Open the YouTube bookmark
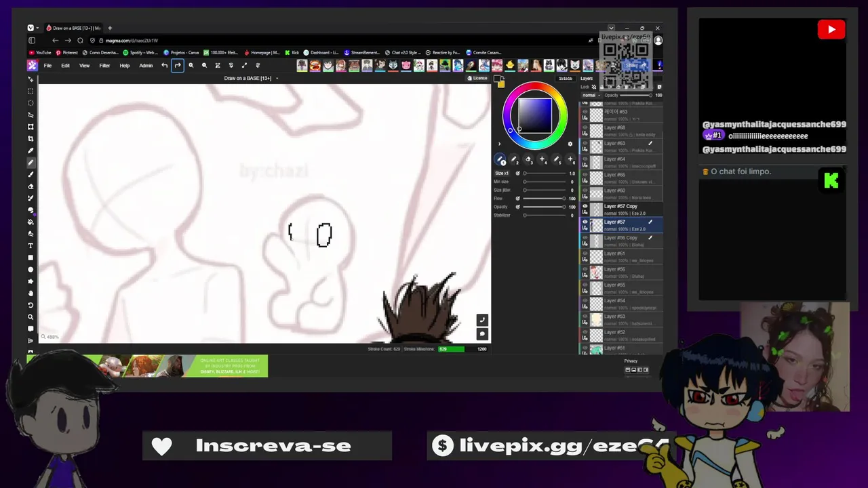Viewport: 868px width, 488px height. click(40, 52)
